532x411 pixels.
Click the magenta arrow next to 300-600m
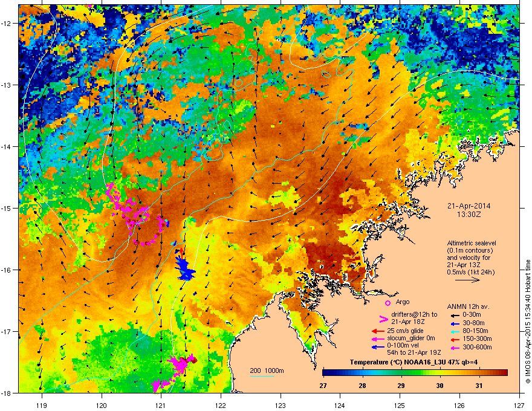pyautogui.click(x=454, y=348)
